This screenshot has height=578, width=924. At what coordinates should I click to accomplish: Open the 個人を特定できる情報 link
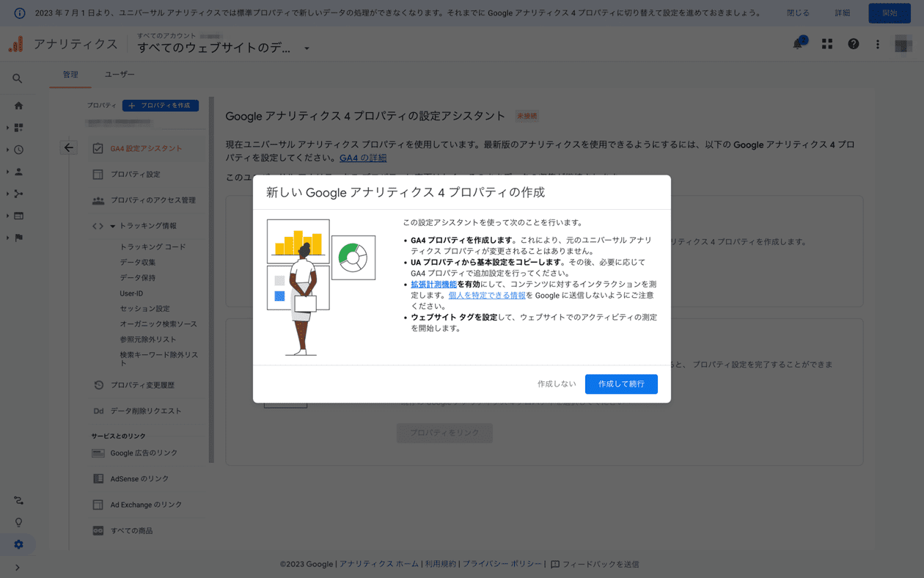487,296
